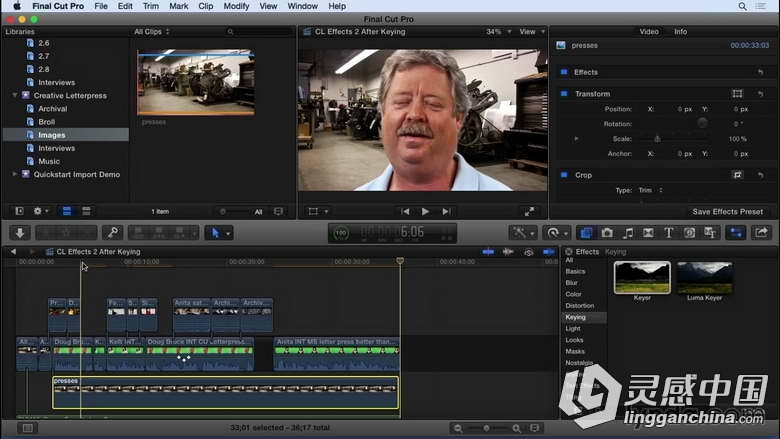Toggle timeline skimming button
Viewport: 780px width, 439px height.
[488, 252]
